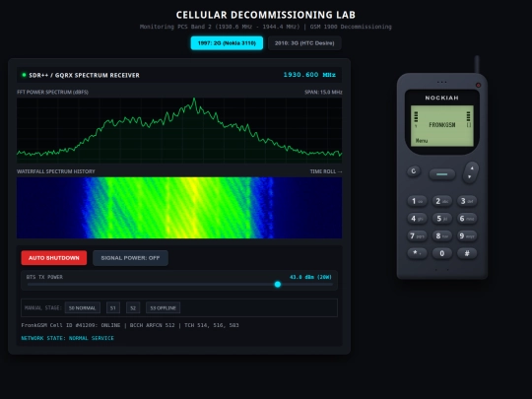This screenshot has height=399, width=532.
Task: Select manual stage S3 OFFLINE
Action: coord(164,307)
